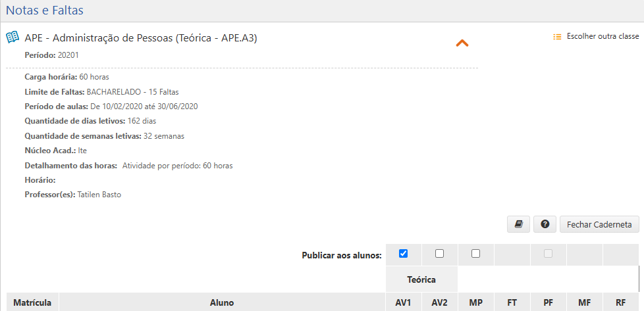Enable the AV2 publish to students checkbox

point(440,254)
